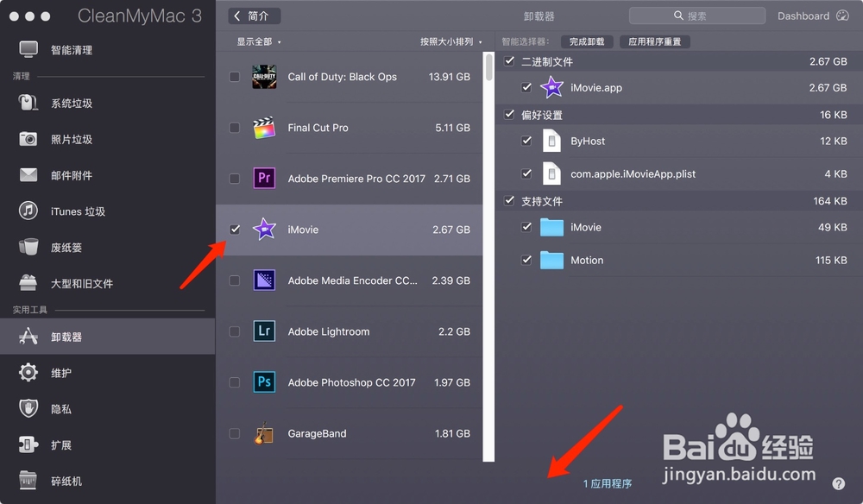Open Extensions (扩展) icon
The width and height of the screenshot is (863, 504).
pyautogui.click(x=28, y=444)
